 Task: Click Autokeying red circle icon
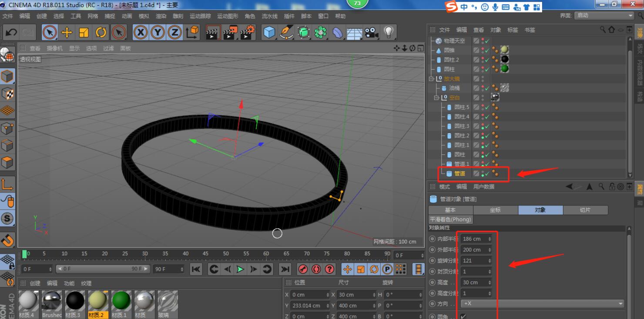pos(316,269)
